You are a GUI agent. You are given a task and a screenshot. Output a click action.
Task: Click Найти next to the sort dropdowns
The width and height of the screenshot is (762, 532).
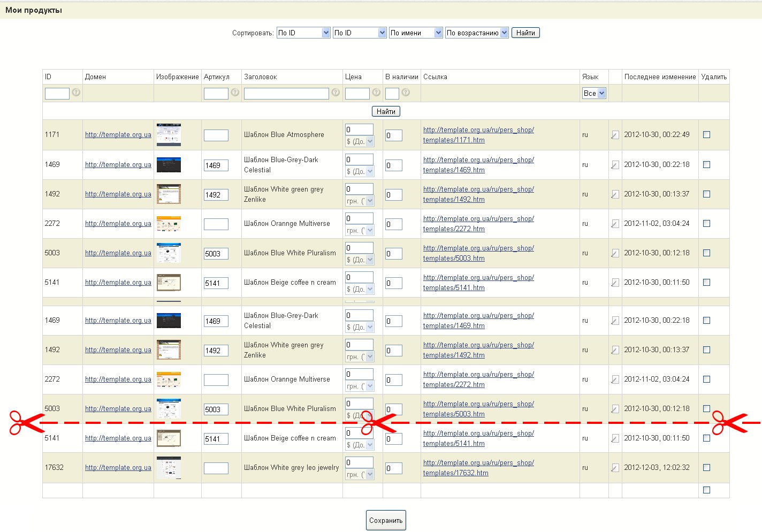525,33
